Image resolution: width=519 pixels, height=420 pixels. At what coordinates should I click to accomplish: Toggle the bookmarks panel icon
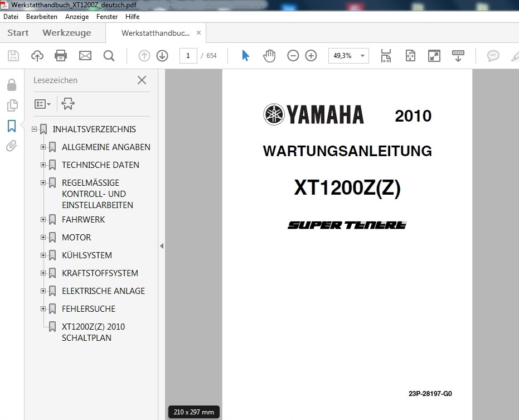(x=12, y=126)
